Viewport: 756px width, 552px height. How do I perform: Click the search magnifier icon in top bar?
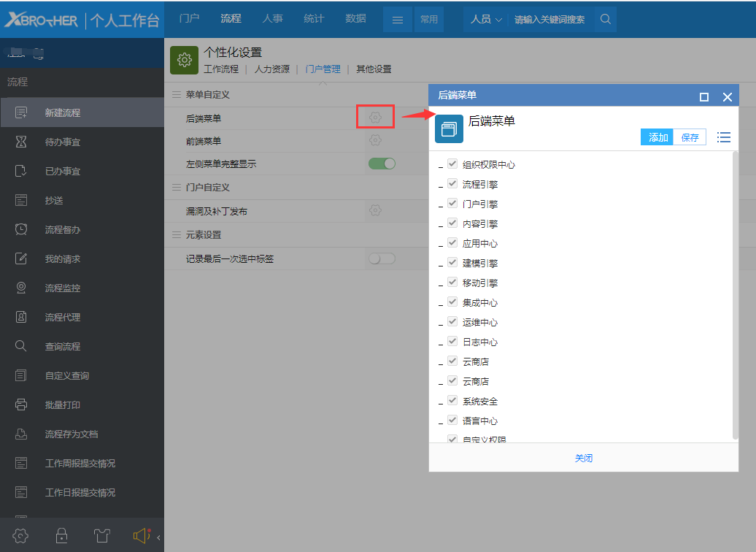pos(605,20)
